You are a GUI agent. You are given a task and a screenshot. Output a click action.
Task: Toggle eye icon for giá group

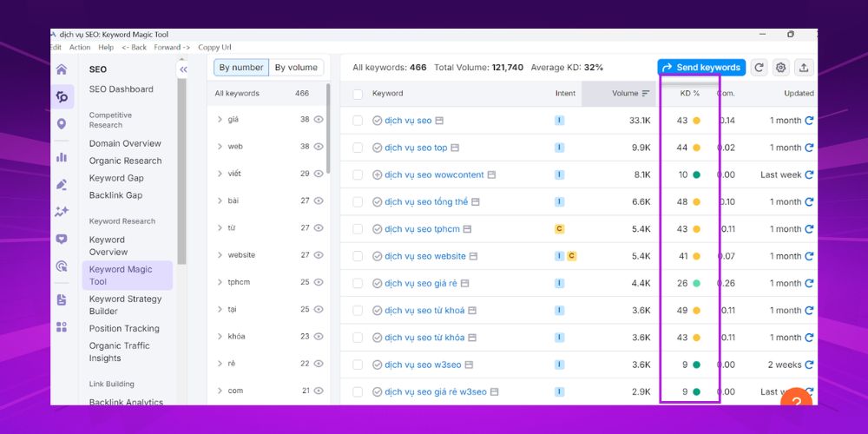[319, 119]
